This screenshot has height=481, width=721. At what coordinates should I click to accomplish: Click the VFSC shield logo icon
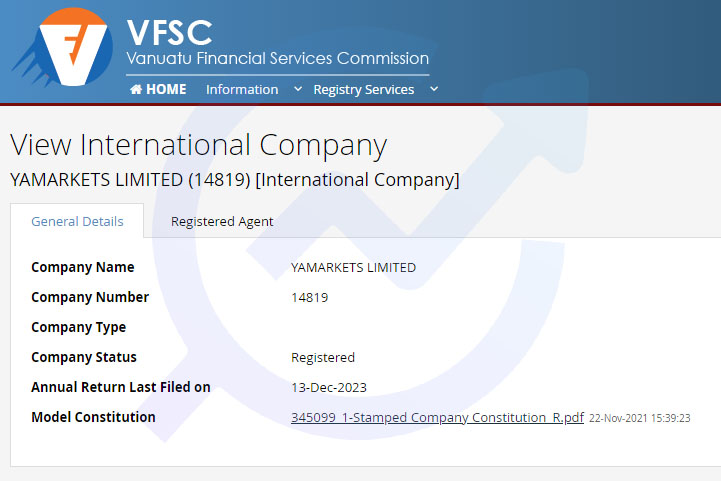(64, 47)
